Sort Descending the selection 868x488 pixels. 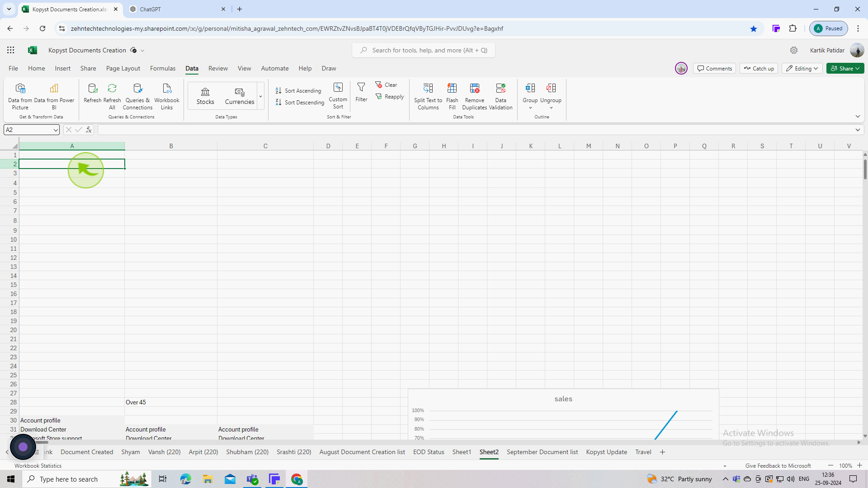click(x=300, y=103)
